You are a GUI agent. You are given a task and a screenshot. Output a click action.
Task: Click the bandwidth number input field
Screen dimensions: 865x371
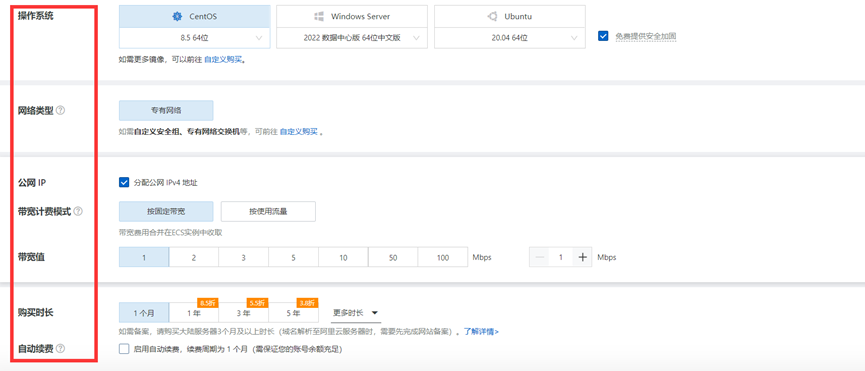(x=560, y=257)
